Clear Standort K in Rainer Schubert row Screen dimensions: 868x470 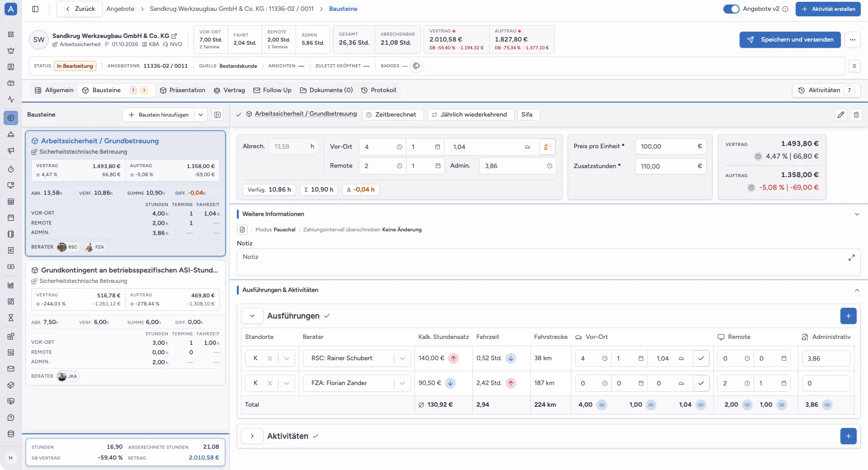click(269, 358)
